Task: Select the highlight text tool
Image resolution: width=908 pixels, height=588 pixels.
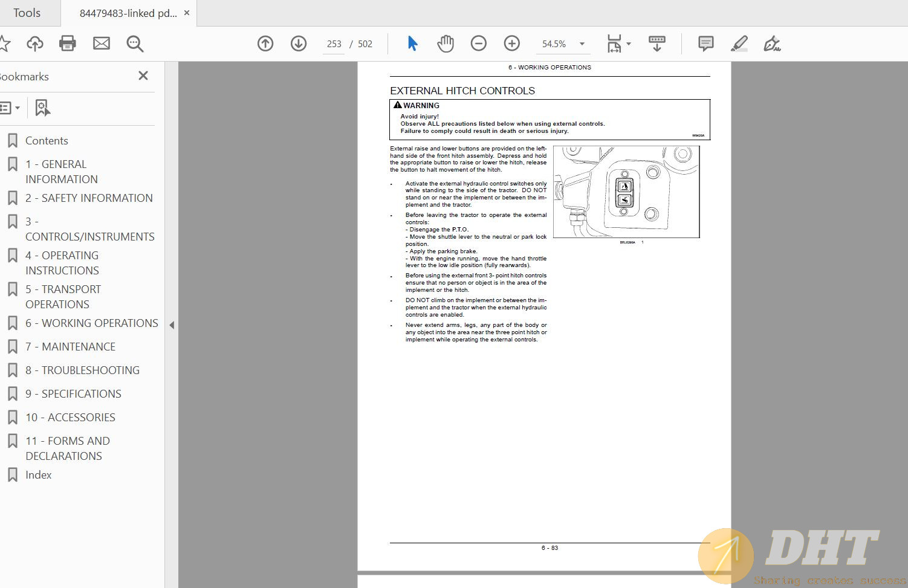Action: point(739,44)
